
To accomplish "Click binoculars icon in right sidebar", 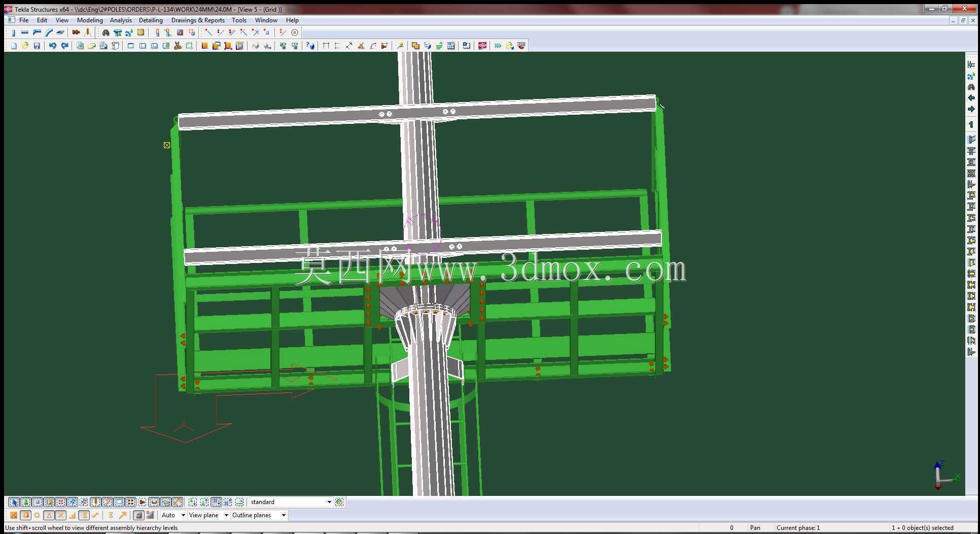I will click(x=971, y=87).
